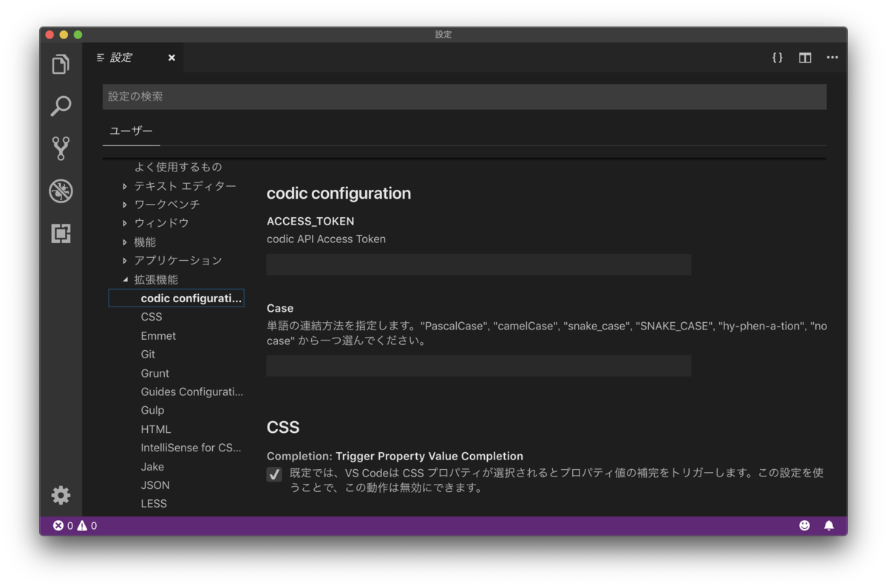
Task: Split the editor using the split icon
Action: pos(804,58)
